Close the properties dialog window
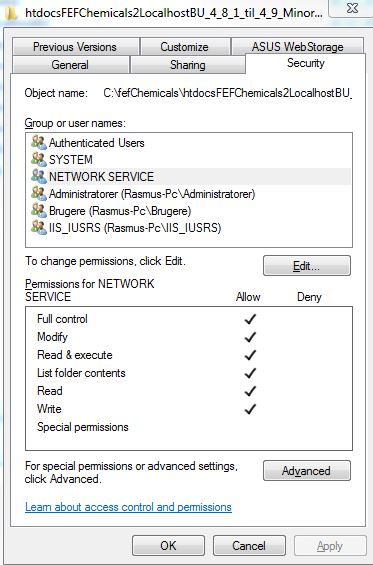 click(351, 8)
